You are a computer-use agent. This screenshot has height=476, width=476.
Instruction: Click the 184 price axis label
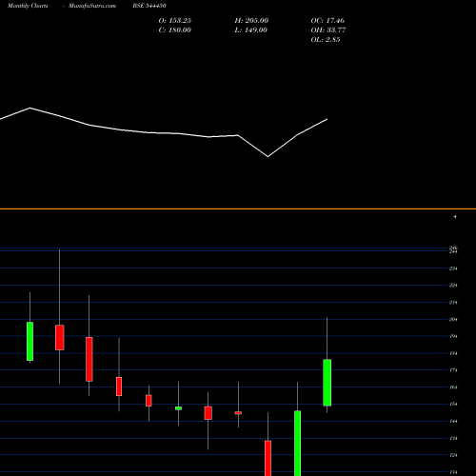[453, 353]
